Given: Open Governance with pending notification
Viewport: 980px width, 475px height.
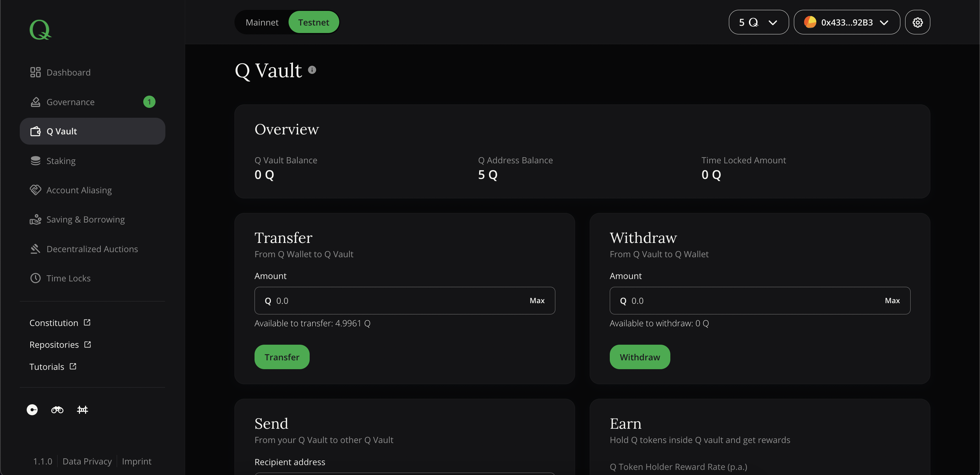Looking at the screenshot, I should tap(71, 101).
